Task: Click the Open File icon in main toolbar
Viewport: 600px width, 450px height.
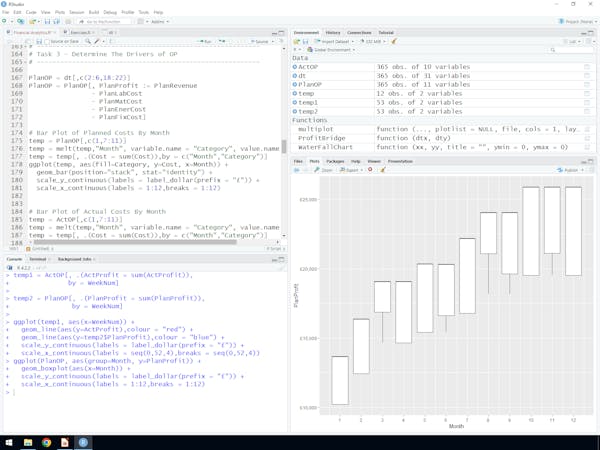Action: [33, 22]
